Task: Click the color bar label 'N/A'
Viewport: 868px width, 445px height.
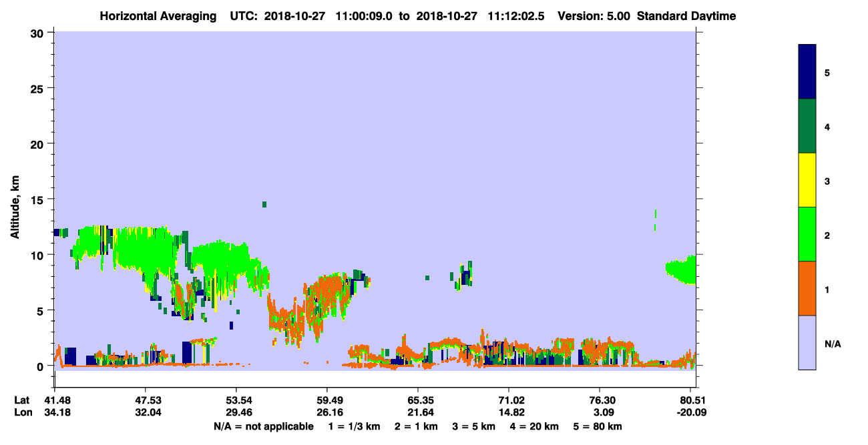Action: (832, 344)
